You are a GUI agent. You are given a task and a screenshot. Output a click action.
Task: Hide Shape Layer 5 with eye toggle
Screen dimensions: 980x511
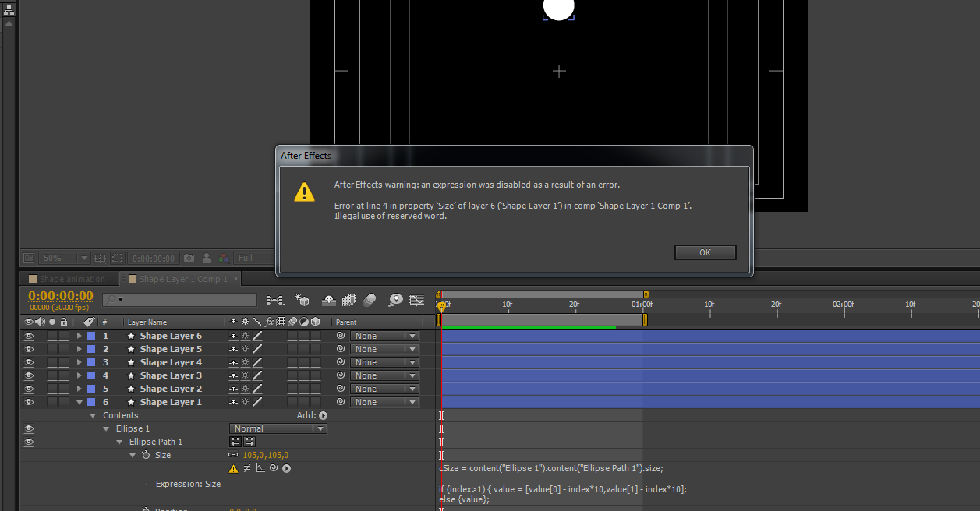pos(29,350)
